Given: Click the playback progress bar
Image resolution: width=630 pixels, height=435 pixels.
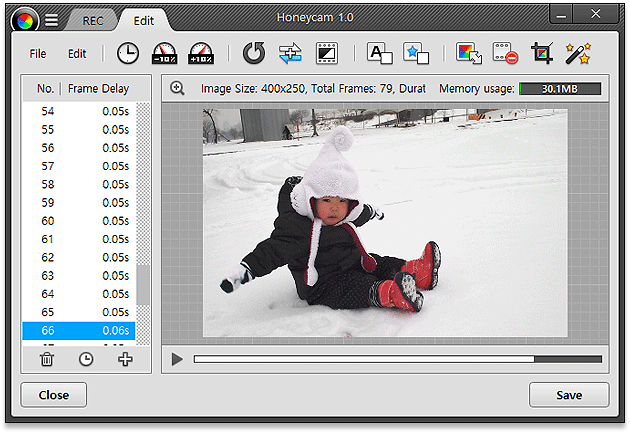Looking at the screenshot, I should (397, 359).
